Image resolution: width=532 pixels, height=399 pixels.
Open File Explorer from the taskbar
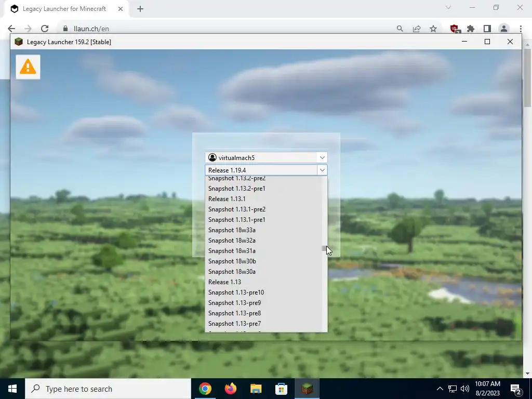click(x=256, y=389)
